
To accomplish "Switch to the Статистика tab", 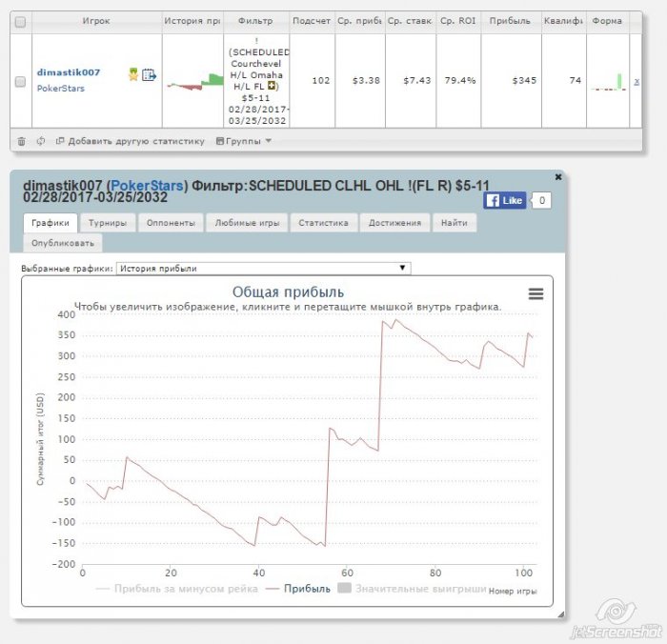I will click(x=323, y=223).
